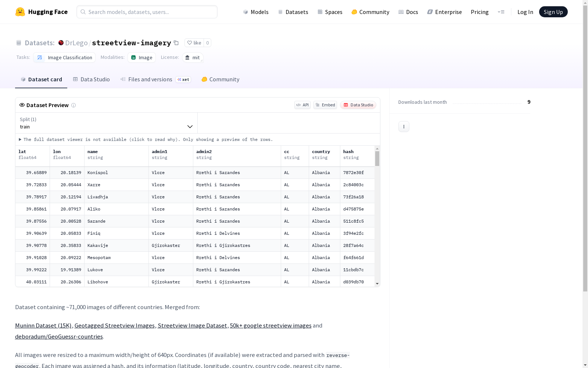Open the 50k+ google streetview images link
Image resolution: width=588 pixels, height=368 pixels.
271,325
